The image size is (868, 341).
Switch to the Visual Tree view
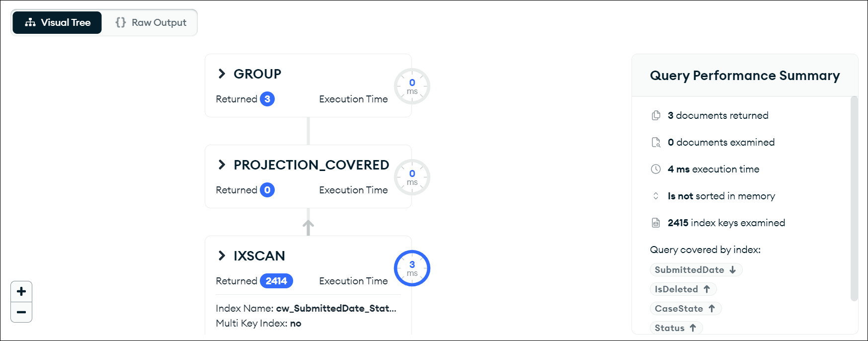point(57,22)
